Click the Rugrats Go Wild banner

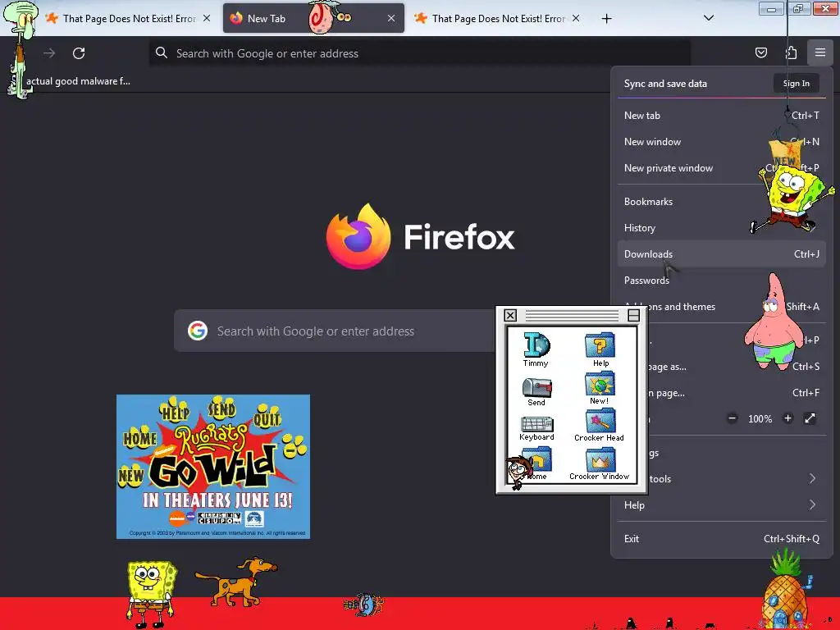pos(213,467)
